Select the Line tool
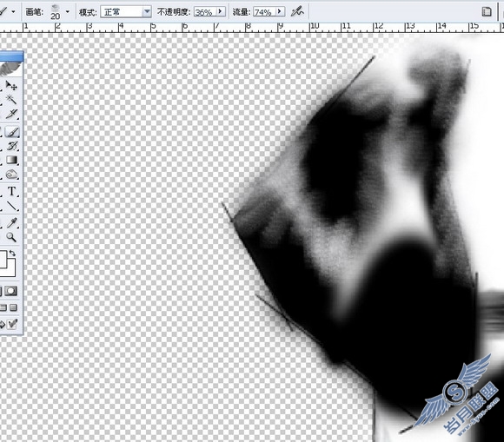The height and width of the screenshot is (442, 504). [12, 206]
